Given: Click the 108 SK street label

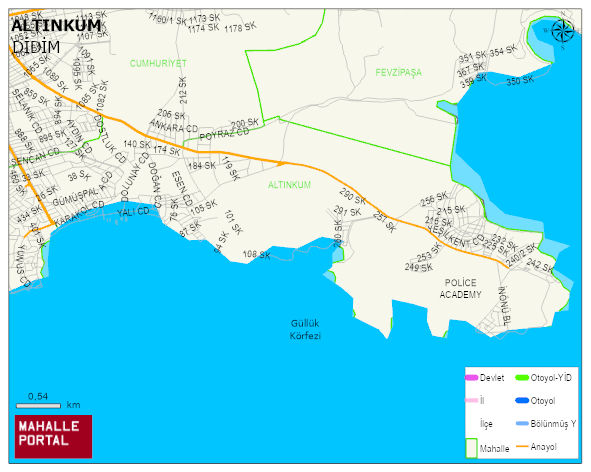Looking at the screenshot, I should click(256, 254).
